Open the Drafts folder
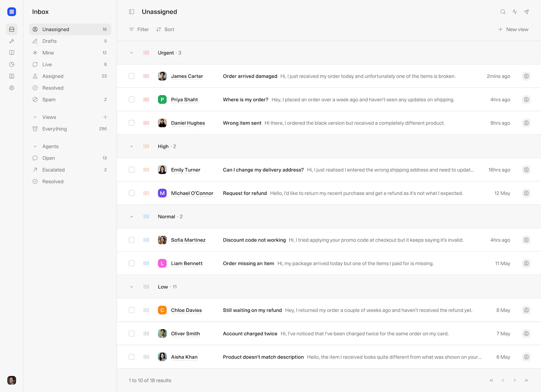Image resolution: width=541 pixels, height=392 pixels. [x=70, y=41]
